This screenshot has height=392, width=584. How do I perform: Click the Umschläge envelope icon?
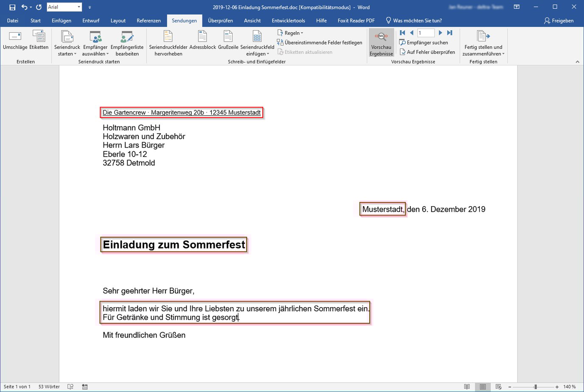[15, 37]
